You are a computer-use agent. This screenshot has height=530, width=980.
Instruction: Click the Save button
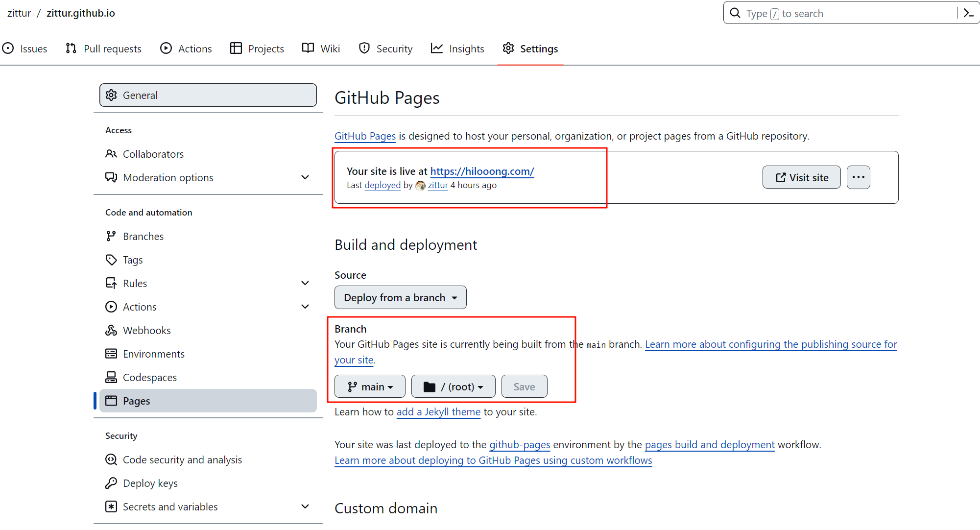pos(524,386)
